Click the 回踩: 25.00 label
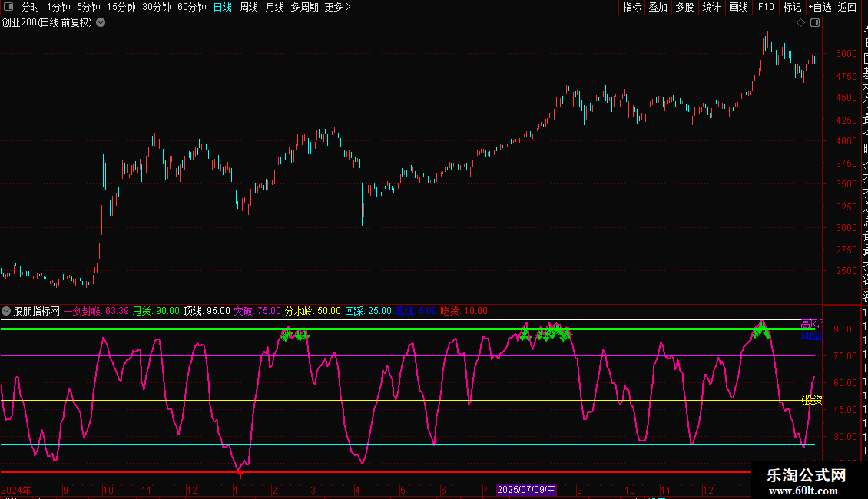Viewport: 868px width, 499px height. click(x=368, y=311)
